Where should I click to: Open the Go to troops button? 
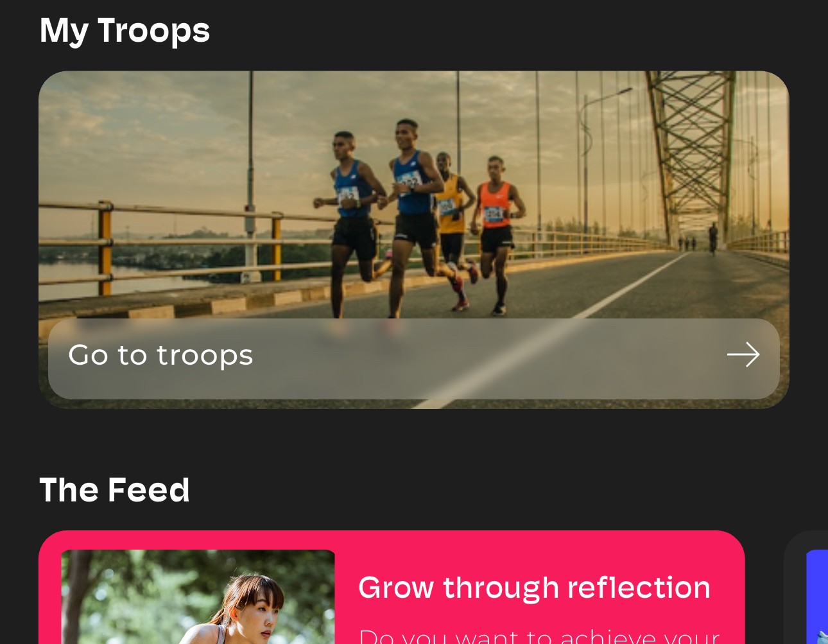coord(414,359)
